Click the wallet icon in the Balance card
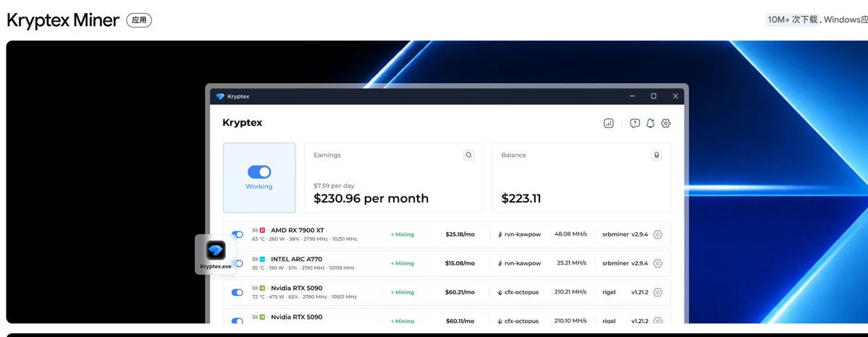Screen dimensions: 868x337 click(657, 155)
